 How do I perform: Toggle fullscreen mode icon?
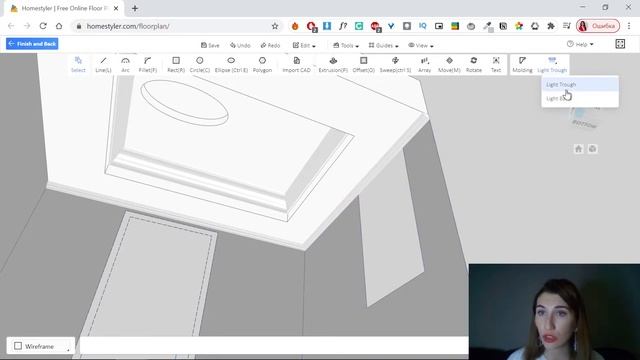620,44
